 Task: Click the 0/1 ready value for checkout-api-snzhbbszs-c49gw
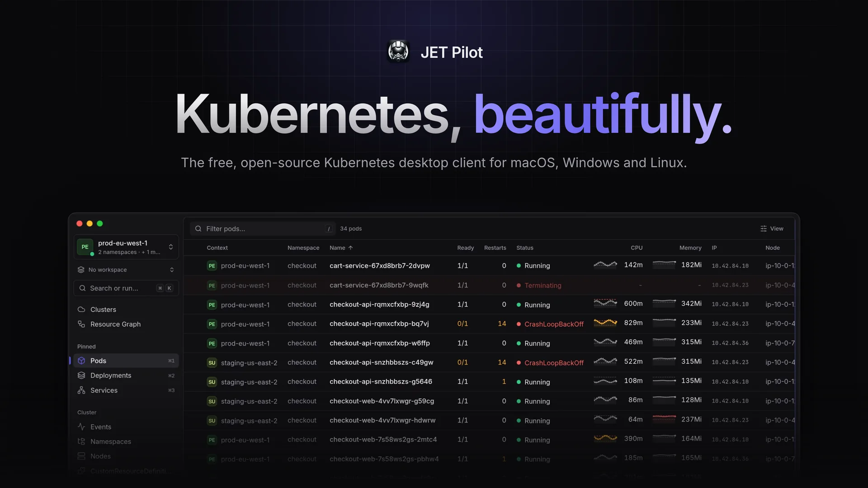(x=462, y=362)
